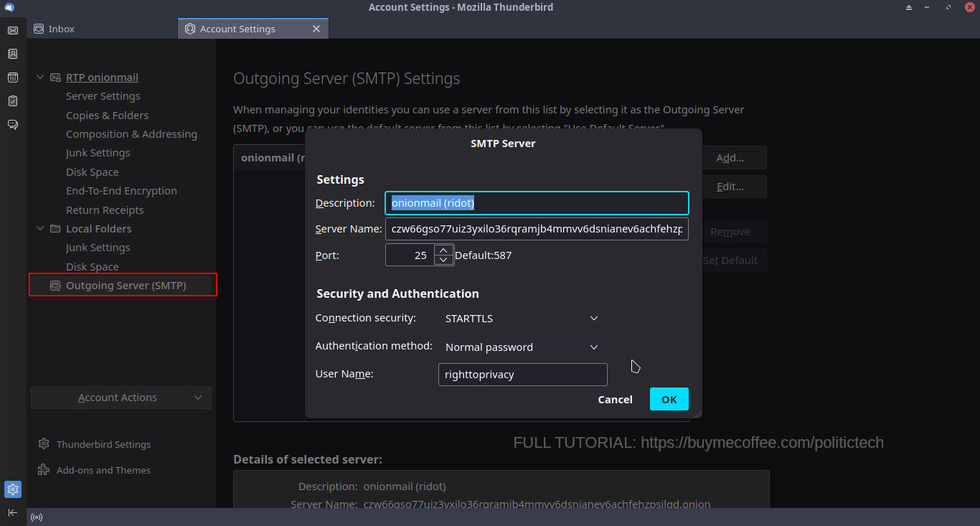
Task: Click the Server Name .onion value in server details
Action: 537,504
